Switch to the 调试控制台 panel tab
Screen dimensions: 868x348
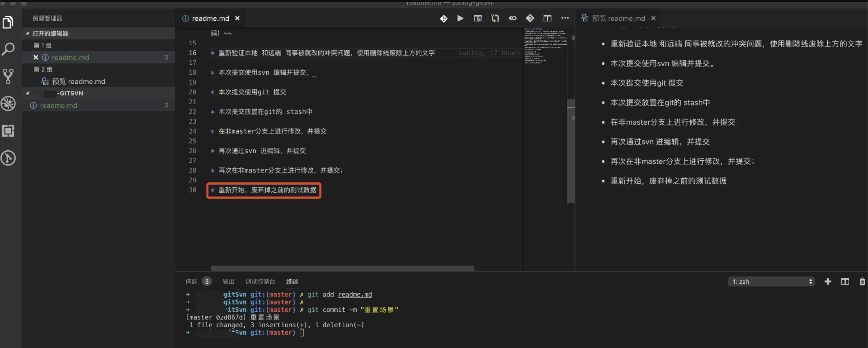260,281
